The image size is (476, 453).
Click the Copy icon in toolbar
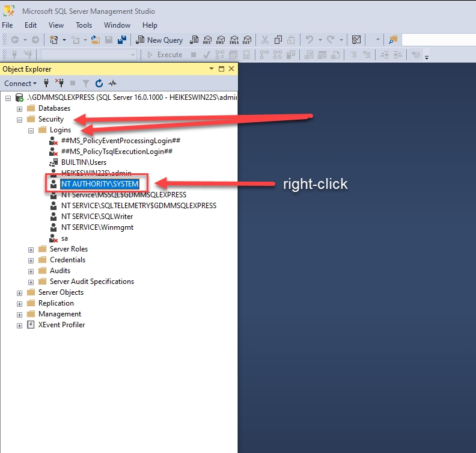pos(278,40)
